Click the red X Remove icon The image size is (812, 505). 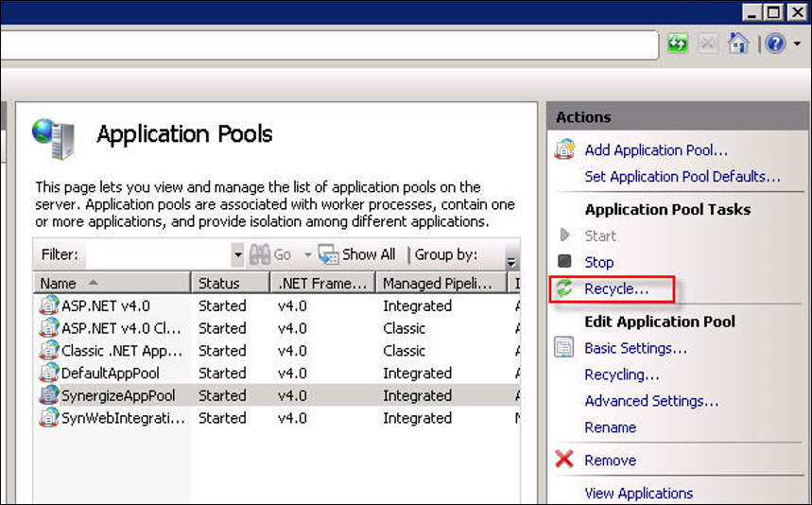(564, 459)
